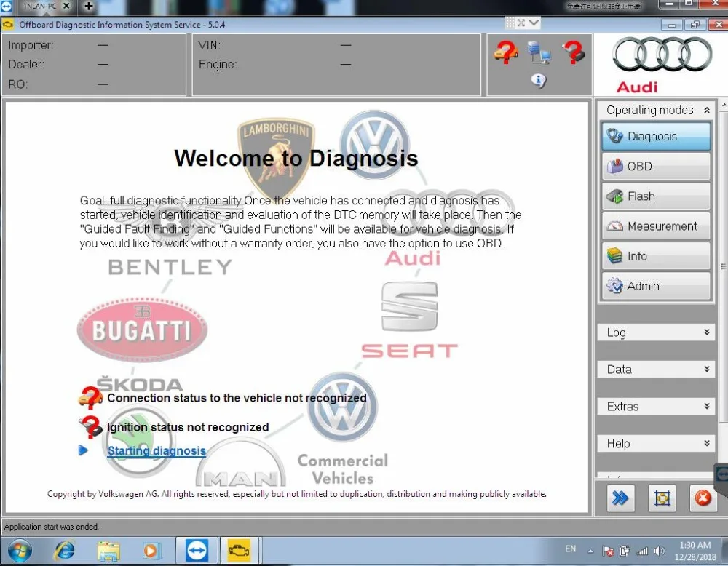Image resolution: width=728 pixels, height=566 pixels.
Task: Open the Info mode
Action: 656,256
